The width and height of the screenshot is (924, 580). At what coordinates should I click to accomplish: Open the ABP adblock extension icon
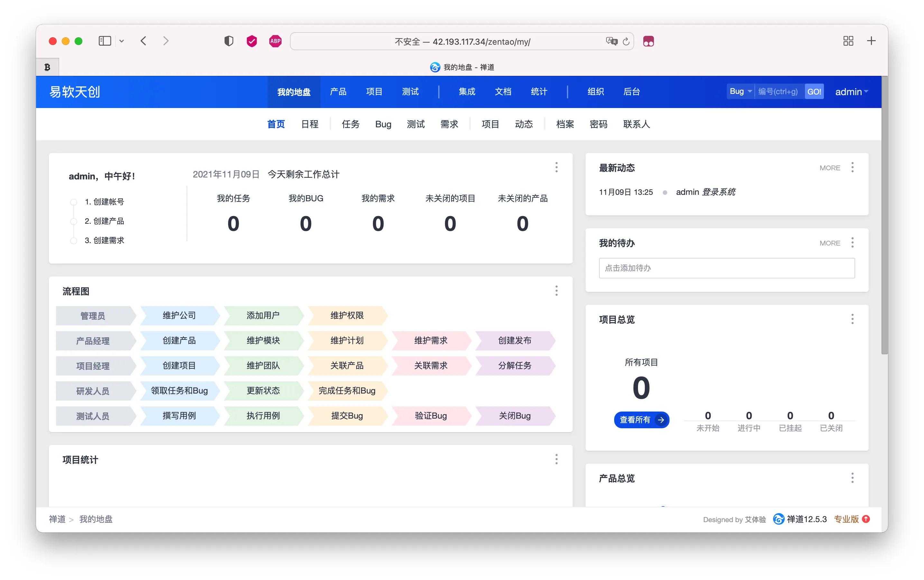pyautogui.click(x=275, y=41)
